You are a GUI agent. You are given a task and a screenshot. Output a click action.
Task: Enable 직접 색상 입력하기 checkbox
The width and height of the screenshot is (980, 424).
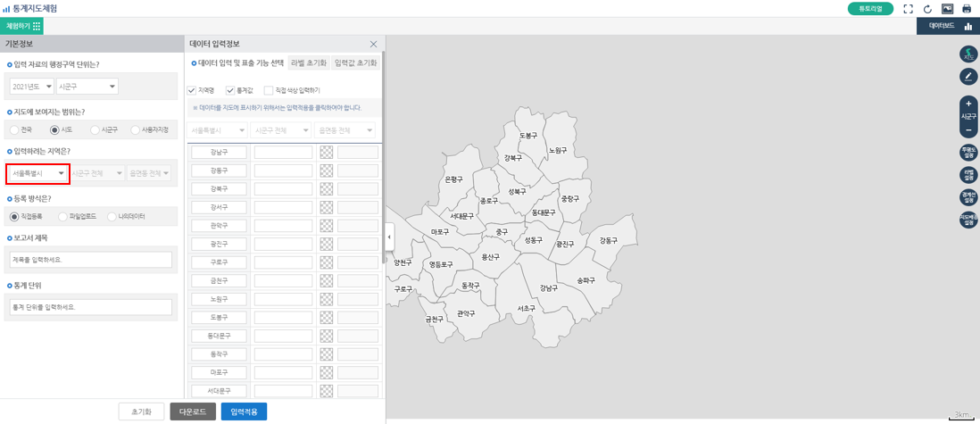(x=269, y=90)
